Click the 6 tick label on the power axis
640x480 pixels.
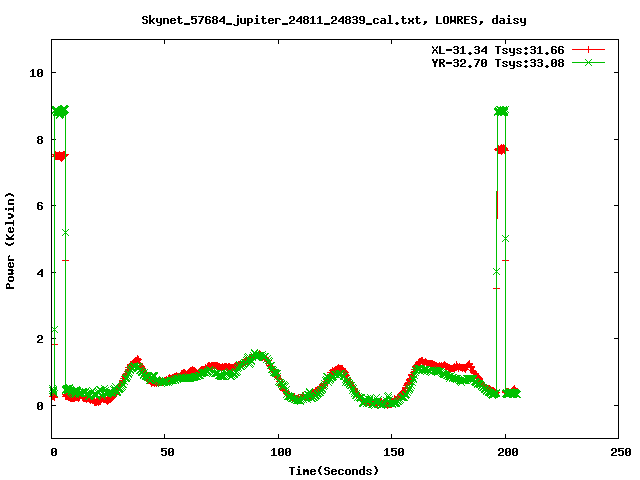click(40, 206)
